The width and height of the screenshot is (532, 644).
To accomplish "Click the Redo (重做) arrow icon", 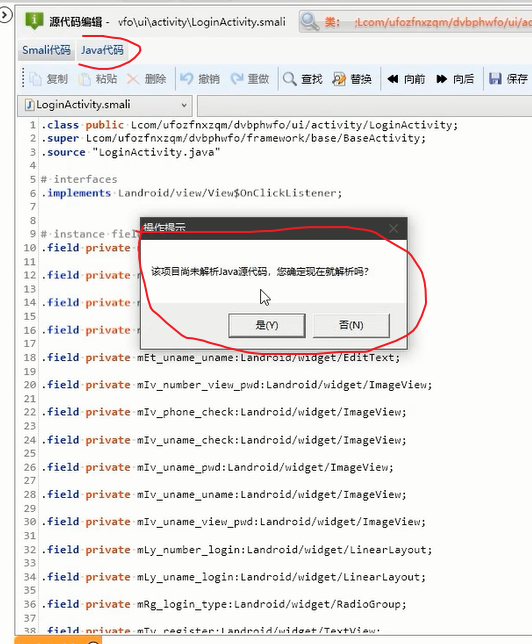I will click(237, 78).
